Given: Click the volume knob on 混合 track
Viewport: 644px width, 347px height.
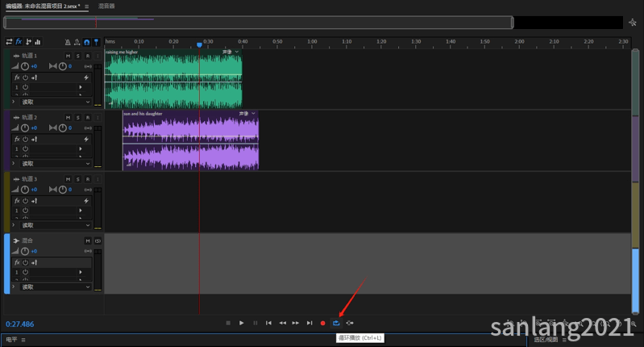Looking at the screenshot, I should [25, 251].
